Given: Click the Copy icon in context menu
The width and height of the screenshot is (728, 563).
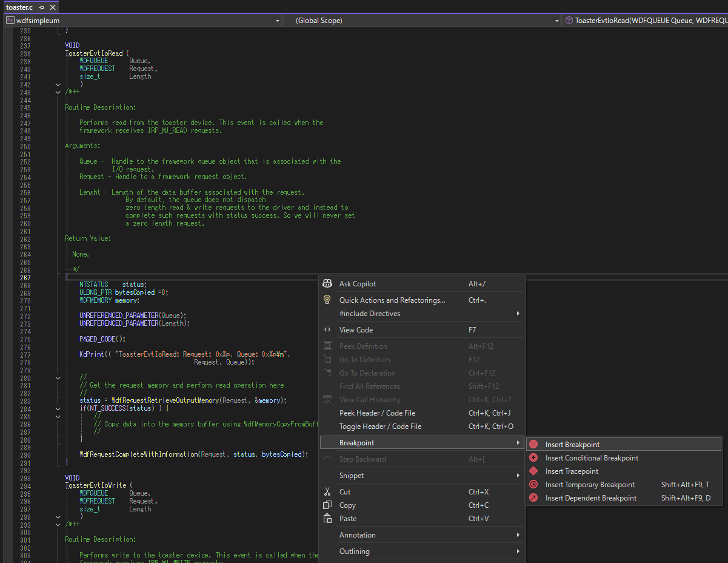Looking at the screenshot, I should pos(327,505).
